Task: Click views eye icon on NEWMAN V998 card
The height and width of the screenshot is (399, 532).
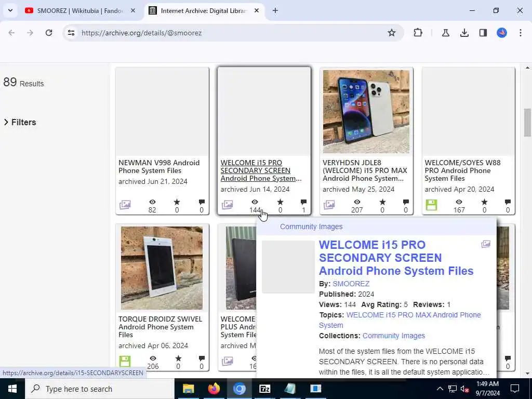Action: coord(152,202)
